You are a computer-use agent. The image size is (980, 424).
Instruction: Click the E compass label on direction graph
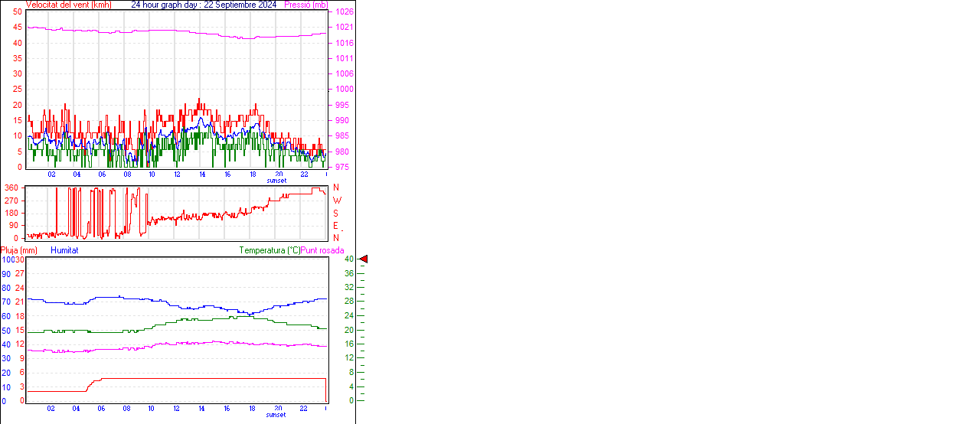(x=336, y=226)
